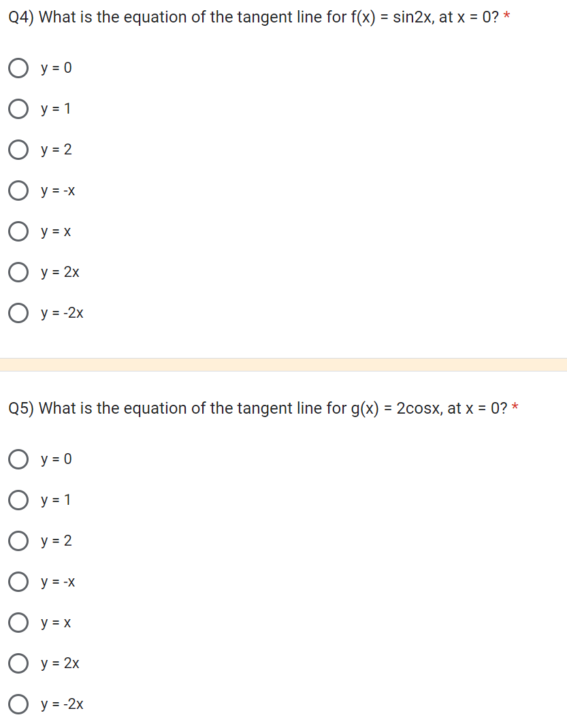
Task: Select the y = -x option for Q4
Action: 18,191
